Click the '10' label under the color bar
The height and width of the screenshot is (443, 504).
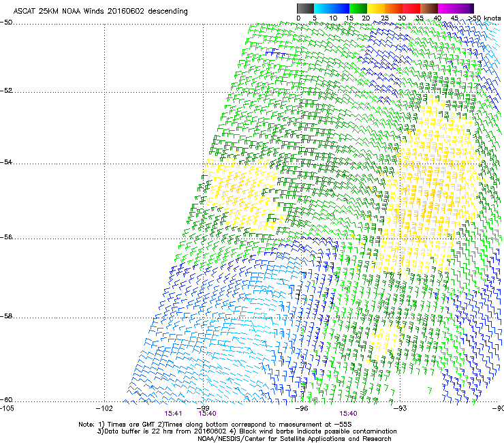click(x=333, y=18)
